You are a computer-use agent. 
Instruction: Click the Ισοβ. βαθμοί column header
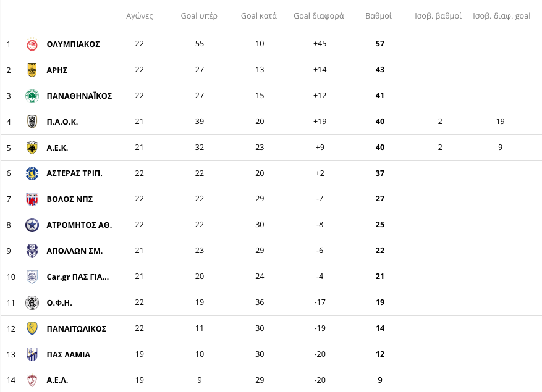(438, 16)
